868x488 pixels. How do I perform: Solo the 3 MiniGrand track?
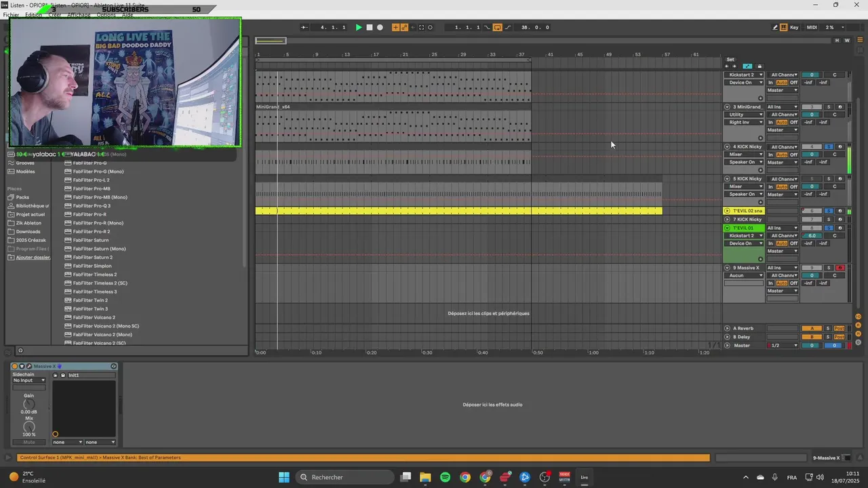click(828, 106)
